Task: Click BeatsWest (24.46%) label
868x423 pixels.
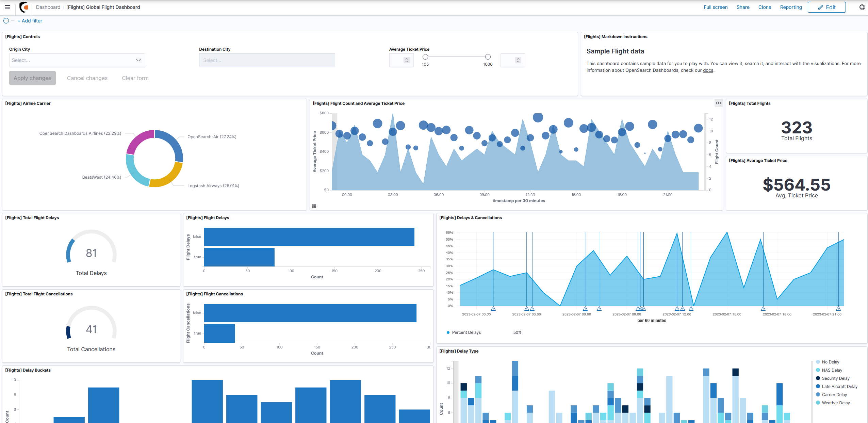Action: click(102, 177)
